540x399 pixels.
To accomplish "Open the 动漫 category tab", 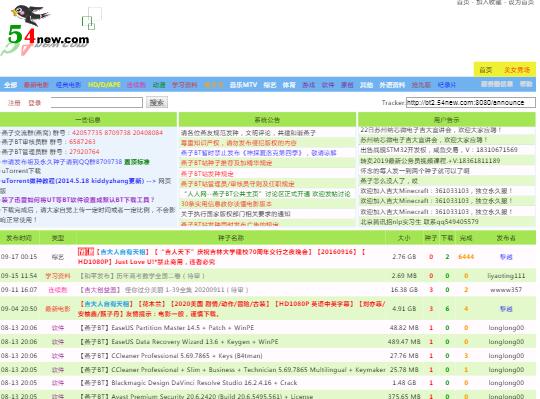I will [x=159, y=85].
